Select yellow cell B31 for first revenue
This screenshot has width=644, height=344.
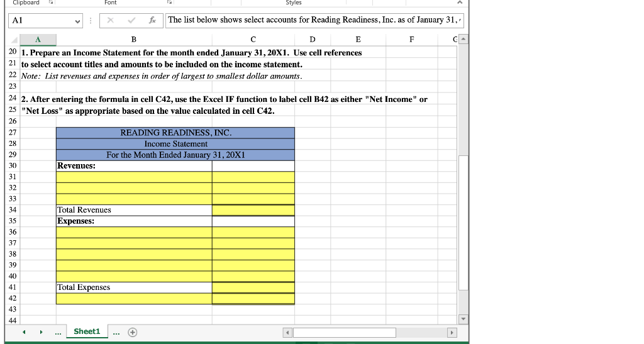[134, 177]
